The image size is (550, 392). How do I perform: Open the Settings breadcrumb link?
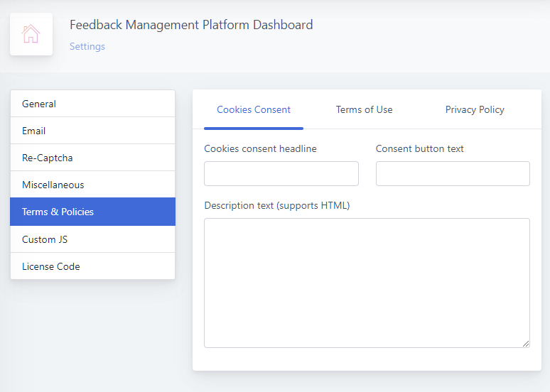tap(87, 47)
